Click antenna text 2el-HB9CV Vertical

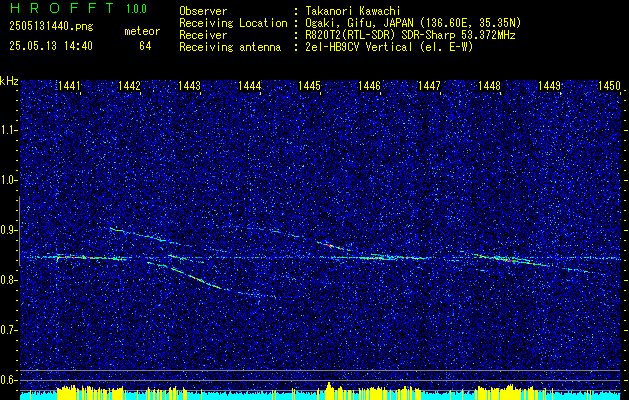coord(359,47)
